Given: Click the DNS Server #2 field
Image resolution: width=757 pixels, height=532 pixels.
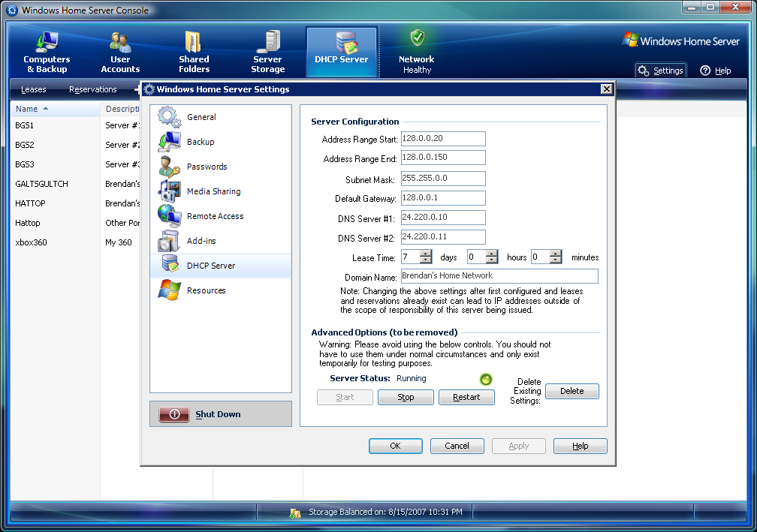Looking at the screenshot, I should point(443,237).
